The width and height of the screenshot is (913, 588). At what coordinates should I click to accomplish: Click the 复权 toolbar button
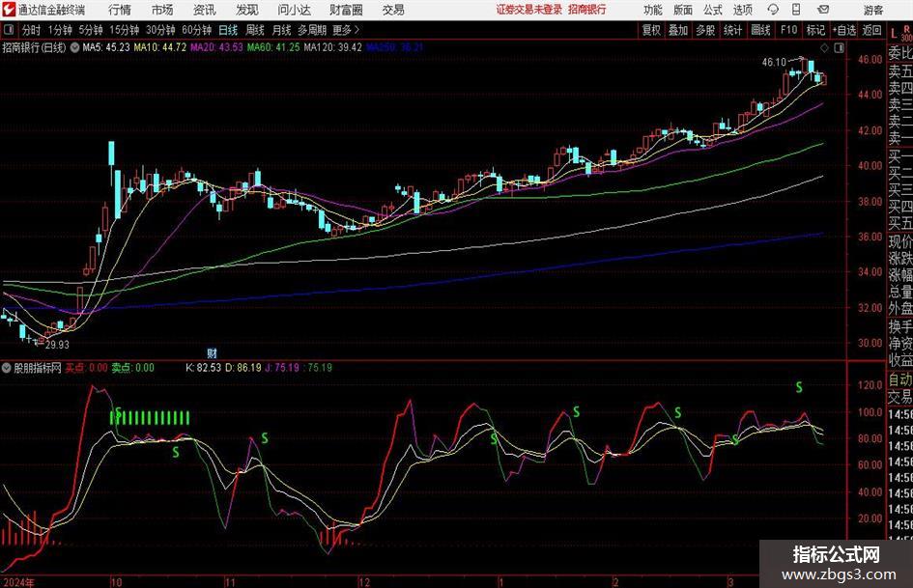pyautogui.click(x=651, y=30)
